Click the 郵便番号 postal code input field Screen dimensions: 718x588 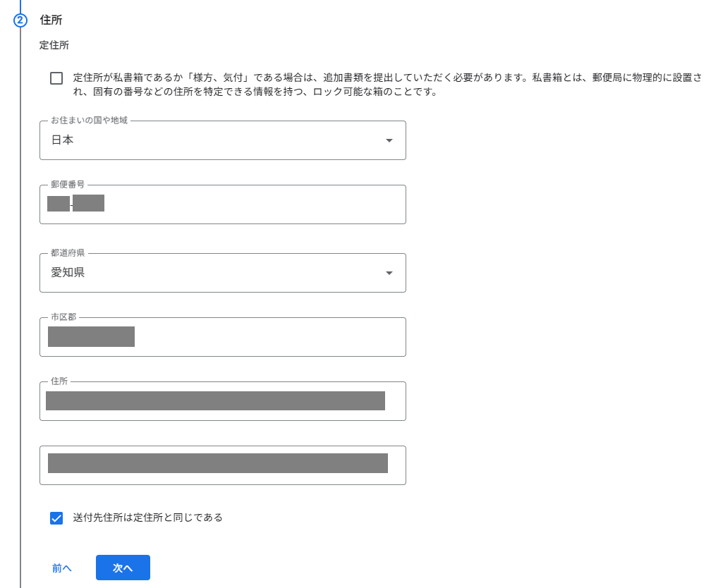click(x=247, y=204)
